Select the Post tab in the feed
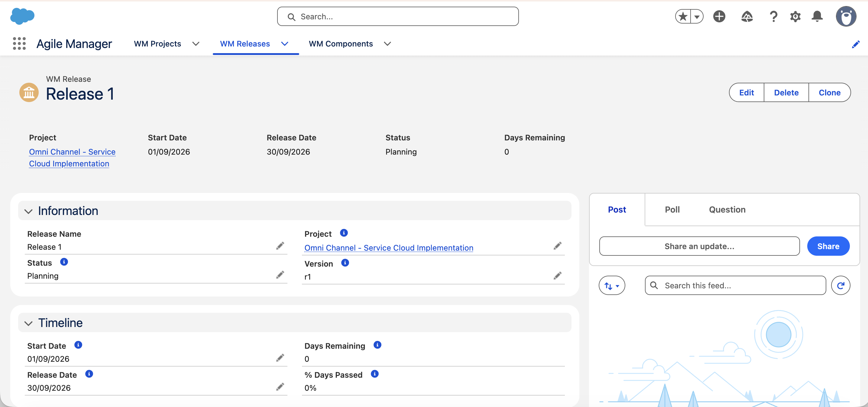 (x=617, y=210)
